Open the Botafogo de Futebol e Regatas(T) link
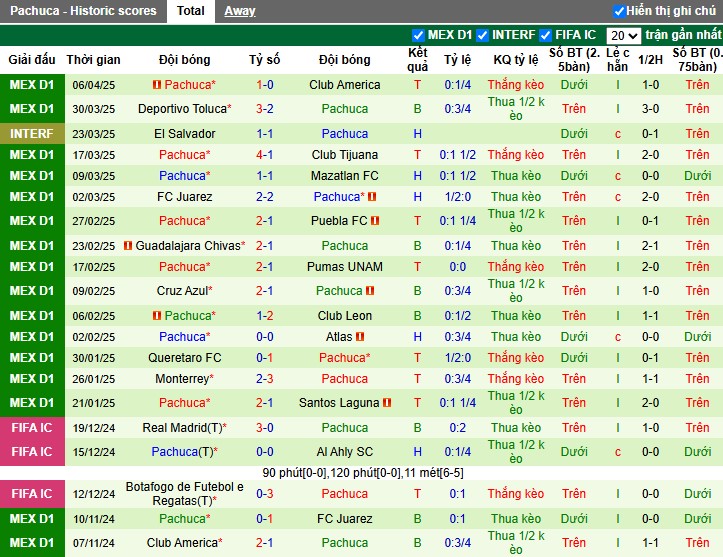Viewport: 723px width, 557px height. (x=184, y=494)
